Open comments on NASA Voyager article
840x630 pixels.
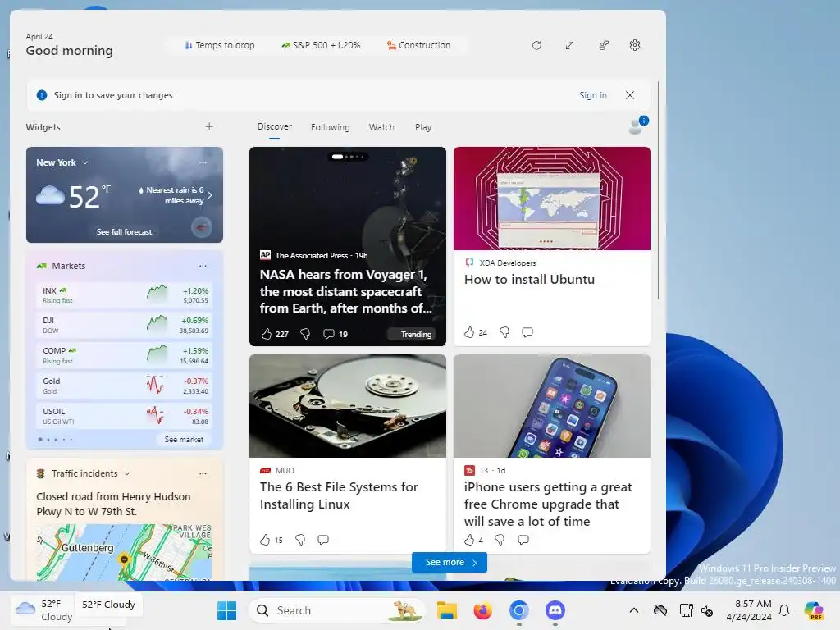[x=328, y=334]
